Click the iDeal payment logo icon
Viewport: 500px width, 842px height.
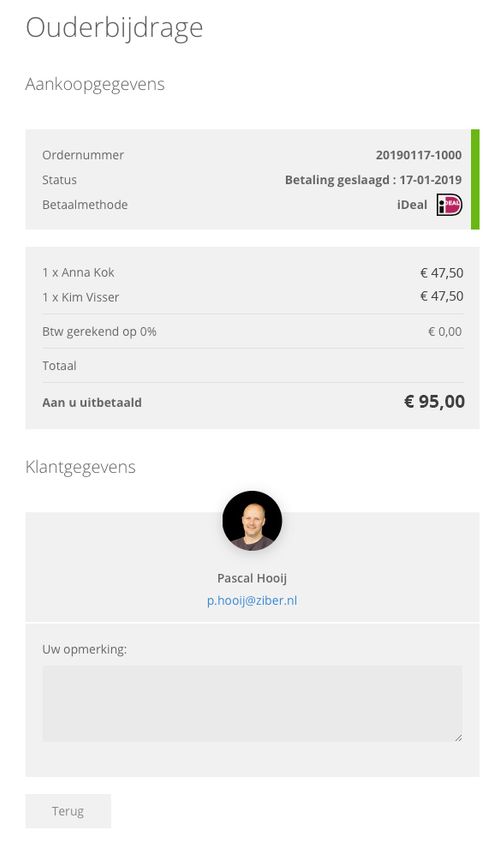pos(449,205)
